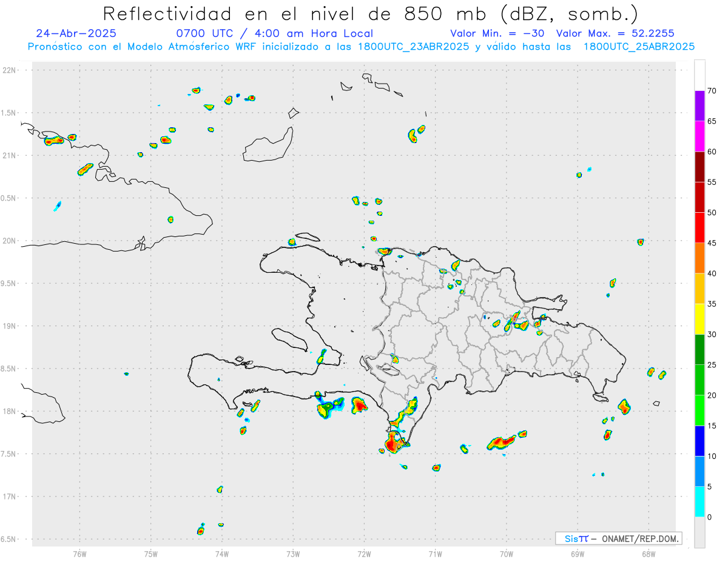Viewport: 728px width, 562px height.
Task: Select the '21N' latitude axis label
Action: coord(10,155)
